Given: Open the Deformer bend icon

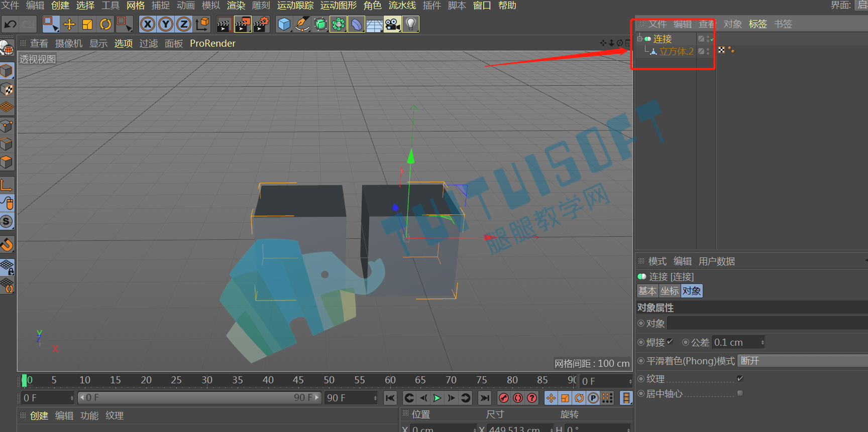Looking at the screenshot, I should coord(356,24).
